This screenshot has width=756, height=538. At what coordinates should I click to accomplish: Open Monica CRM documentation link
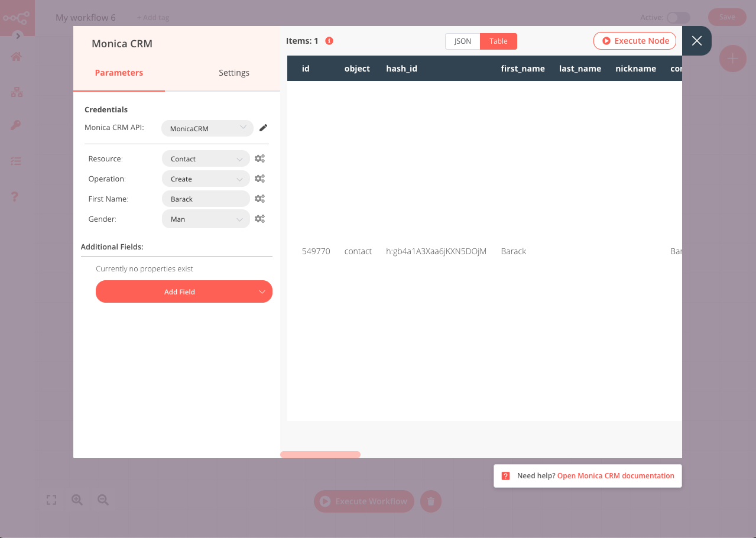click(x=615, y=475)
